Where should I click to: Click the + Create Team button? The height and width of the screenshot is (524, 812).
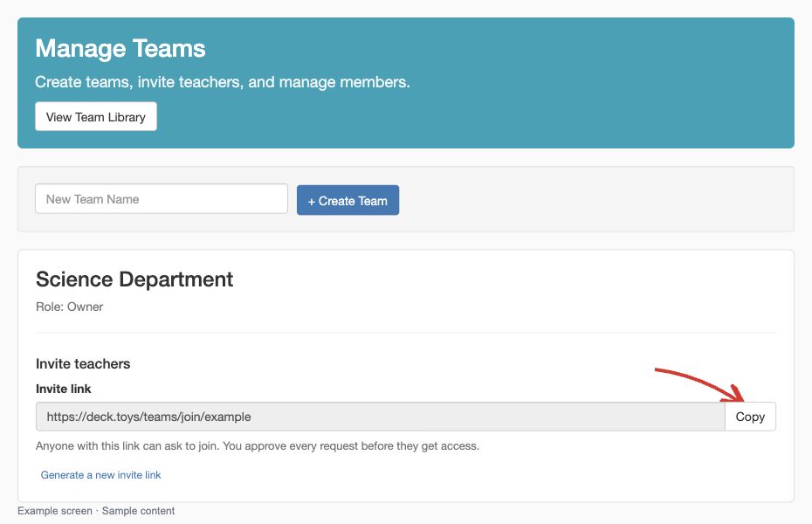348,200
